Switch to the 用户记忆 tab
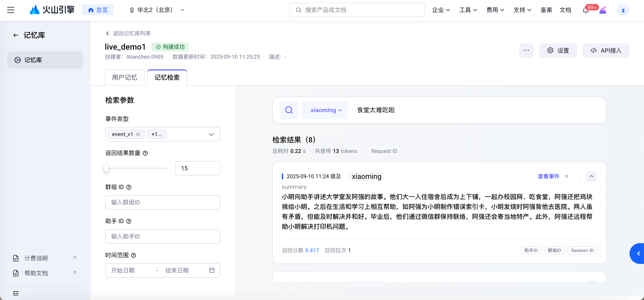644x300 pixels. pos(124,78)
